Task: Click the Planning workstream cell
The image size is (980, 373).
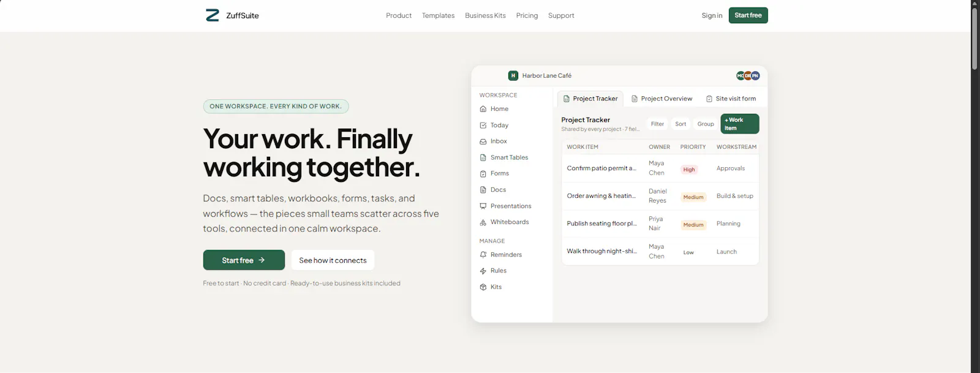Action: (x=728, y=224)
